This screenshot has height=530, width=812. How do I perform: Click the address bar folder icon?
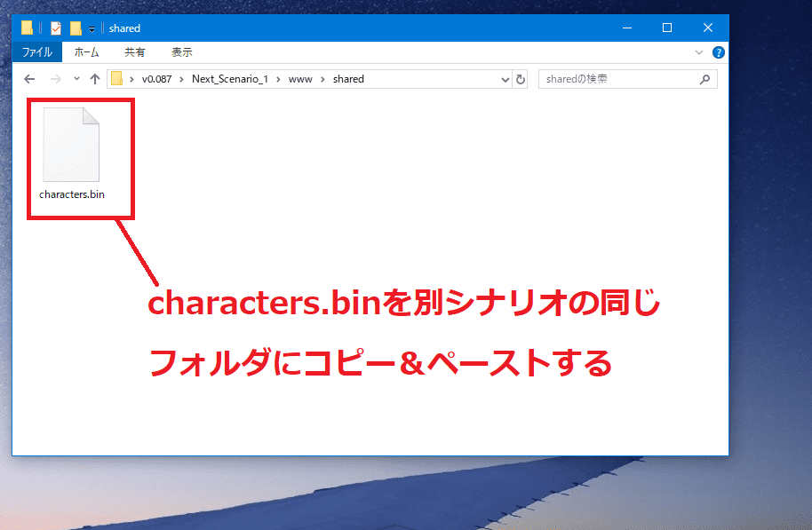(x=117, y=79)
